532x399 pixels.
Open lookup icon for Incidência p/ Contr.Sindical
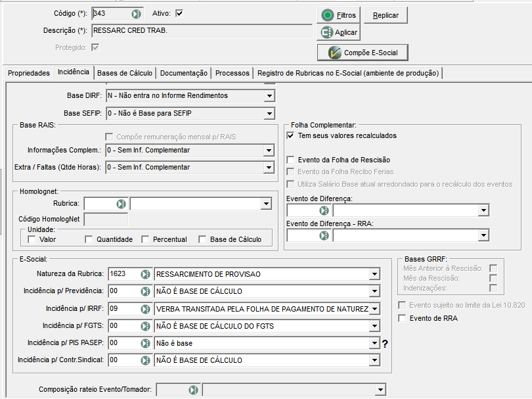coord(146,360)
